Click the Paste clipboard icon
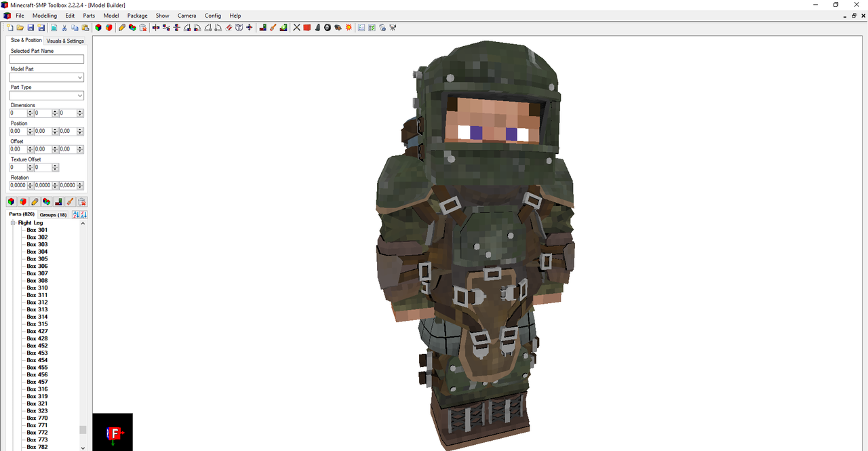Viewport: 868px width, 451px height. (x=85, y=28)
